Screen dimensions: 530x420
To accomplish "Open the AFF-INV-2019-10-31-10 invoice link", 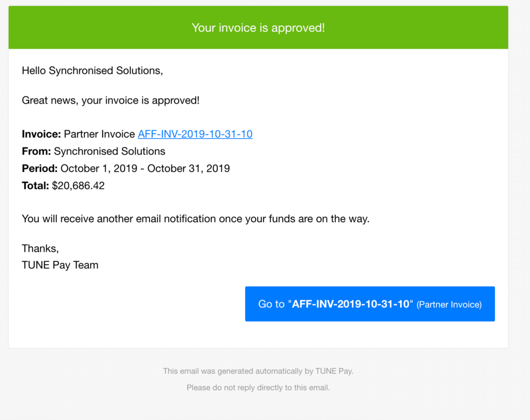I will pos(195,134).
